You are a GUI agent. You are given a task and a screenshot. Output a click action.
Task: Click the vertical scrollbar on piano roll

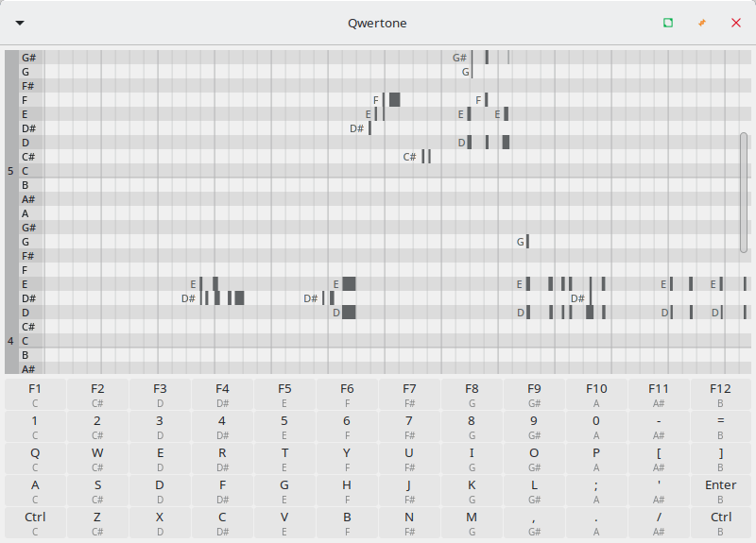[744, 192]
